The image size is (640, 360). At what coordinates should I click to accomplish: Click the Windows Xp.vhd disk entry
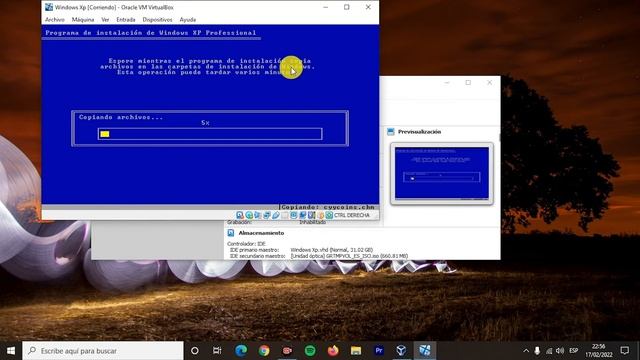pos(331,249)
